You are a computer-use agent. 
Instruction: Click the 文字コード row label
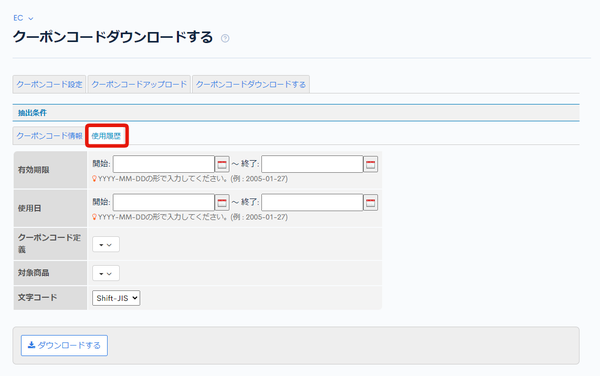[x=37, y=297]
